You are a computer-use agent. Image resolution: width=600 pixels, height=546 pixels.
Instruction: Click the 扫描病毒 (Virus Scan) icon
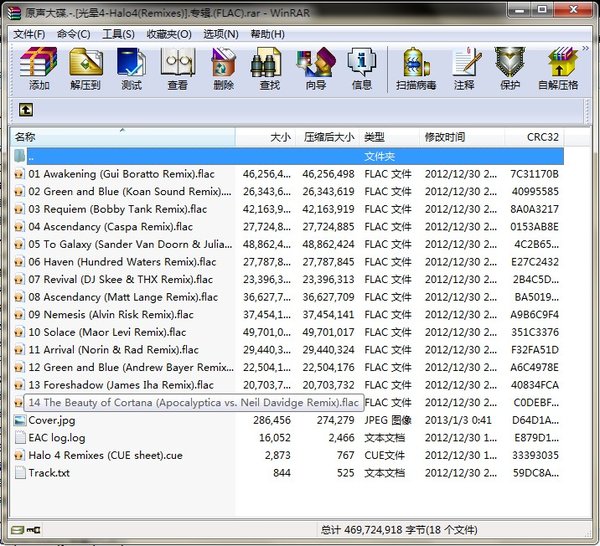[x=416, y=68]
